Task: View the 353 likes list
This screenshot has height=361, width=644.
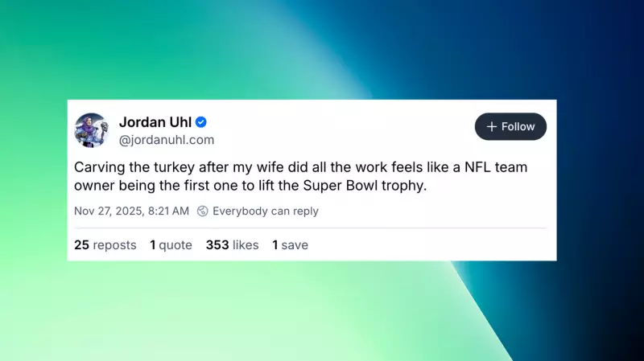Action: [232, 245]
